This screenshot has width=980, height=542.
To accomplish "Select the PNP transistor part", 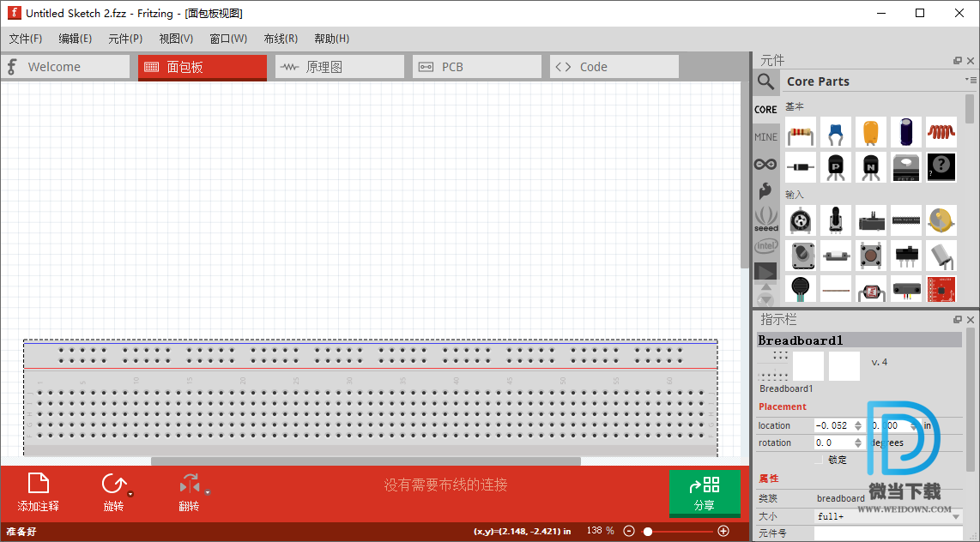I will pos(836,167).
